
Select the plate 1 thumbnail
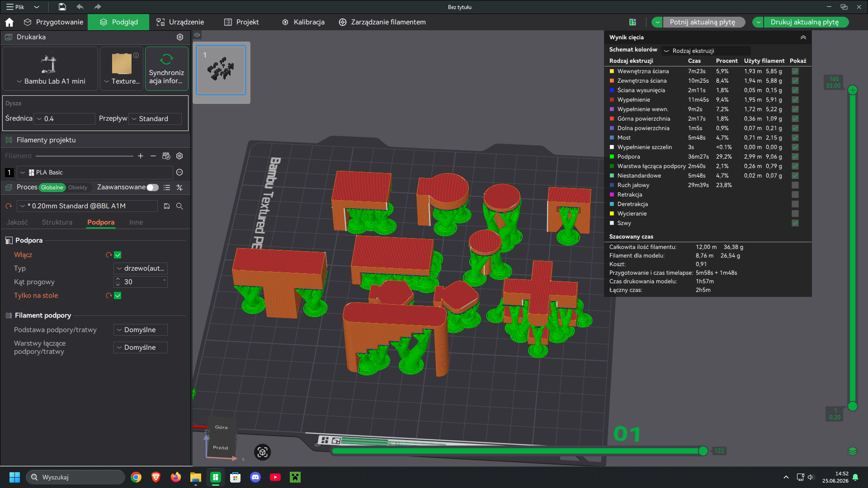221,70
